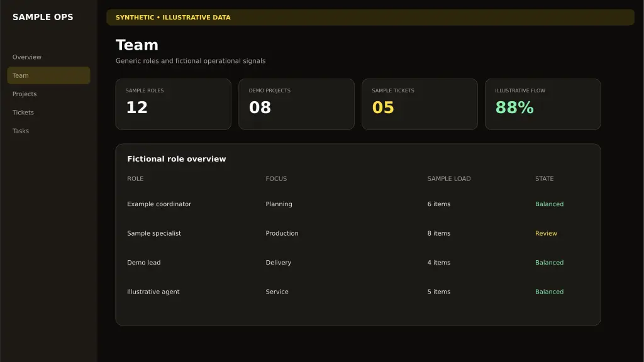Screen dimensions: 644x362
Task: Click the 6 items load value
Action: pos(438,204)
